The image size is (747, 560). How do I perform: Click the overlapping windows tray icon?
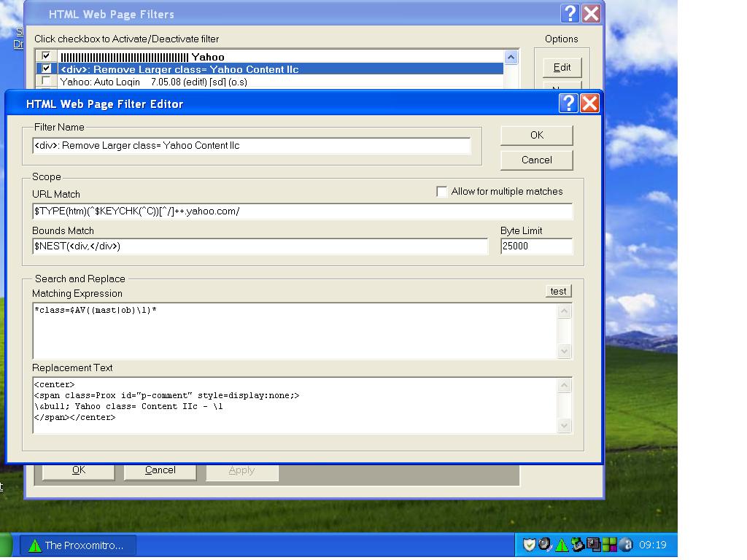[594, 545]
